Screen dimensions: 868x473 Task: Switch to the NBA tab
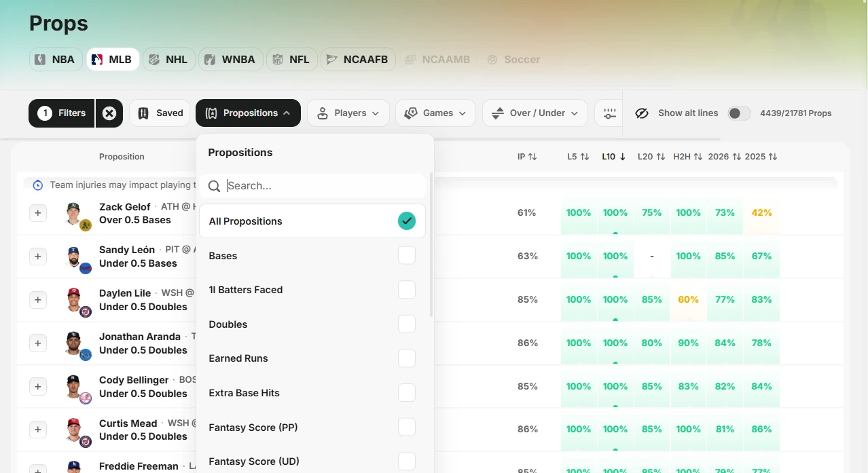(x=56, y=60)
